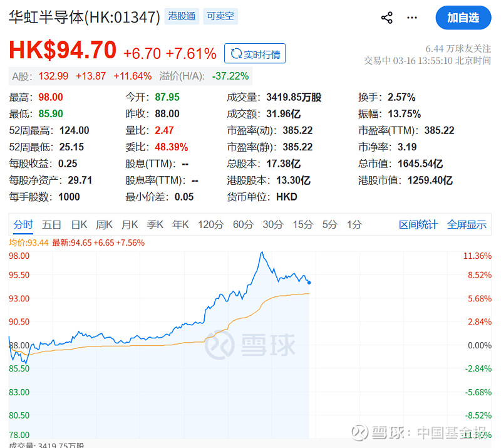Open the 年K yearly view
Image resolution: width=501 pixels, height=448 pixels.
[180, 224]
